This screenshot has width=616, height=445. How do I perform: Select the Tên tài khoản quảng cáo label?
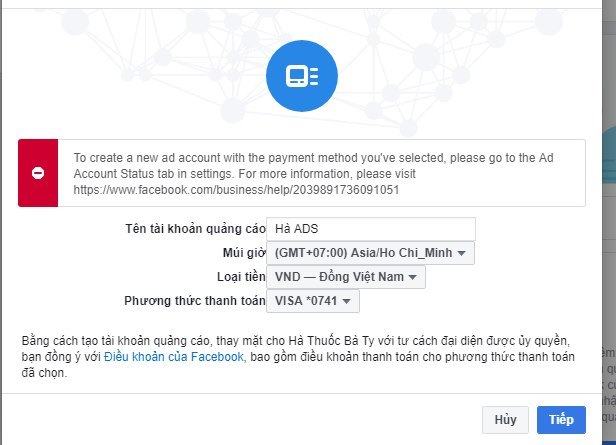(x=195, y=229)
